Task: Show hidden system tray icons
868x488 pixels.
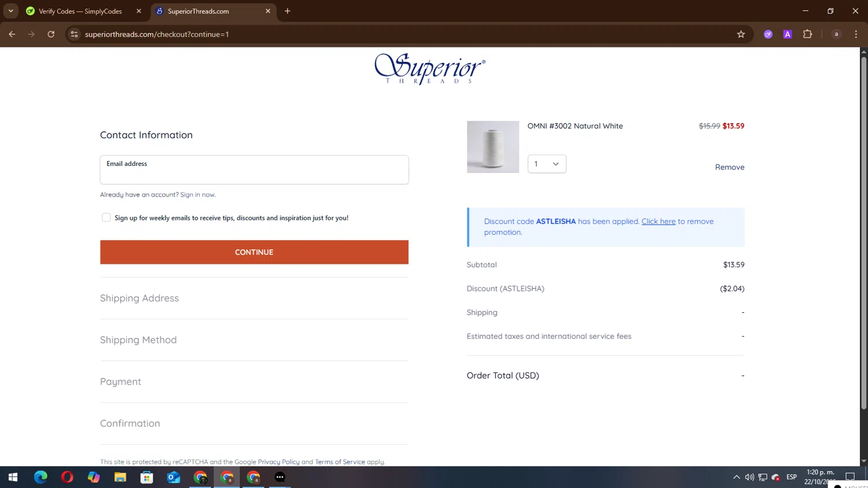Action: (x=737, y=477)
